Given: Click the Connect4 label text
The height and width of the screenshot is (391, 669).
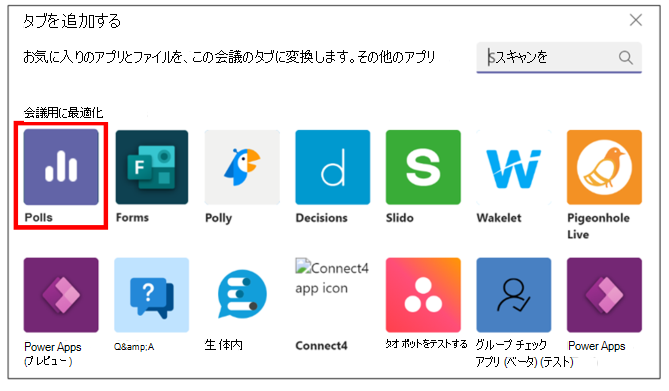Looking at the screenshot, I should click(x=321, y=345).
